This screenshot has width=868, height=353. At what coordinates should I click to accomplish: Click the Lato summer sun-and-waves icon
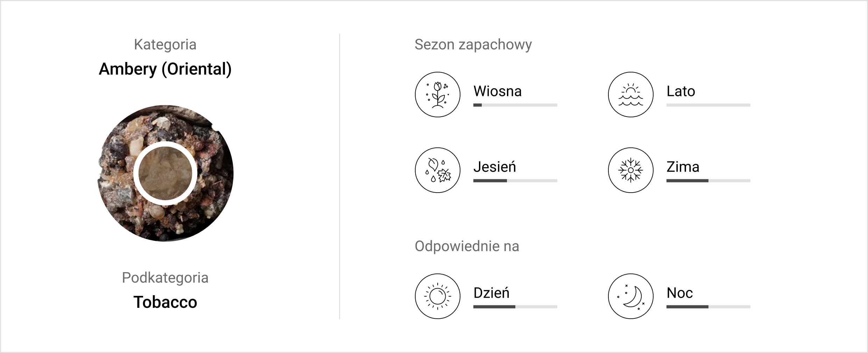click(x=630, y=95)
